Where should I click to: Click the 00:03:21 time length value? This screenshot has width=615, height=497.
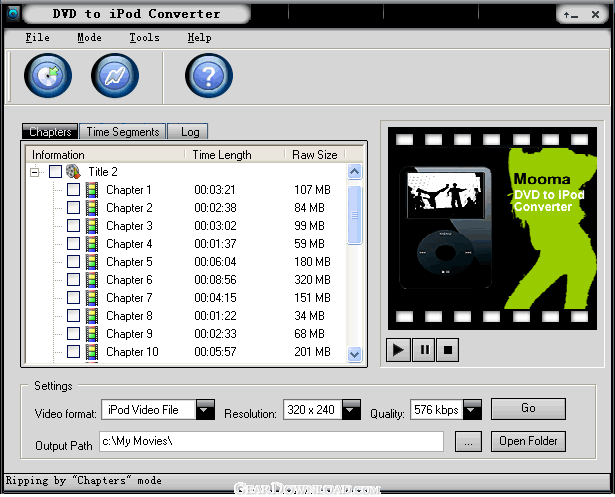[215, 190]
